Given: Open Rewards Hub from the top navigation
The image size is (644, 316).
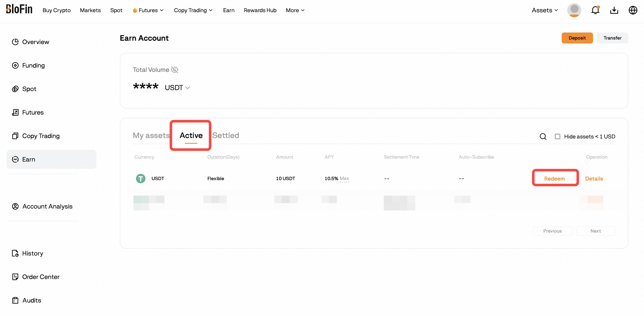Looking at the screenshot, I should pos(260,10).
